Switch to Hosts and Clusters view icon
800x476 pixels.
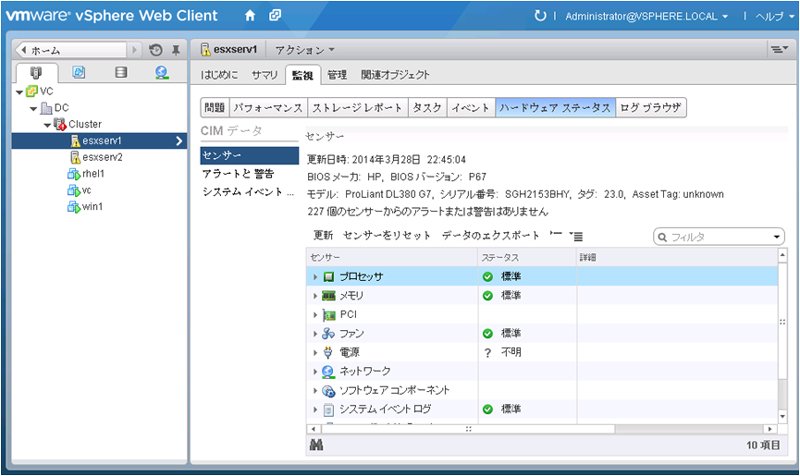(36, 72)
